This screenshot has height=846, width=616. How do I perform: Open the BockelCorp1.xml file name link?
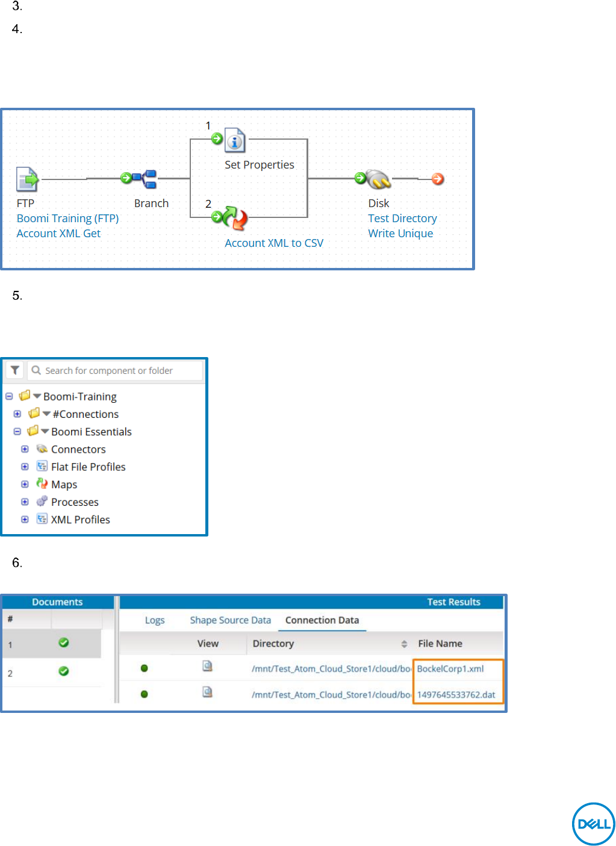[x=450, y=668]
